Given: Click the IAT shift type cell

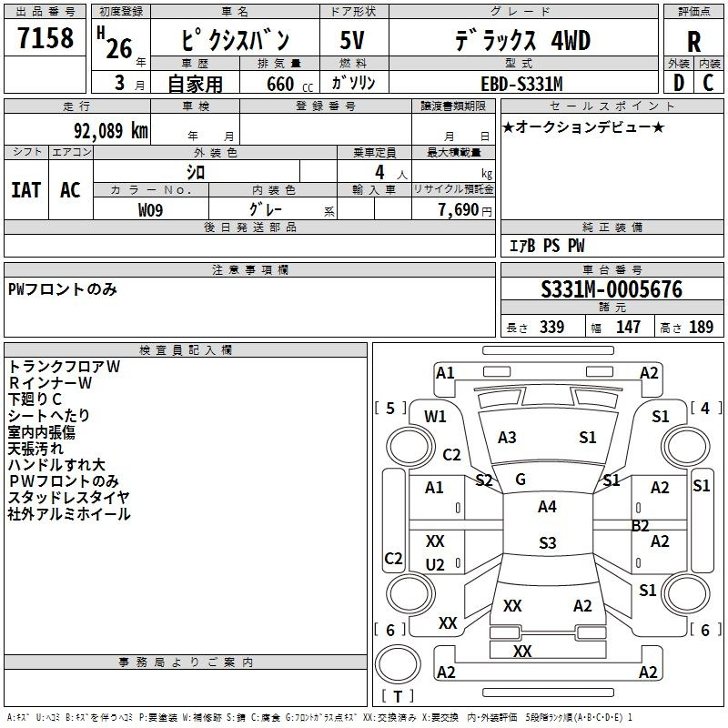Looking at the screenshot, I should (26, 189).
